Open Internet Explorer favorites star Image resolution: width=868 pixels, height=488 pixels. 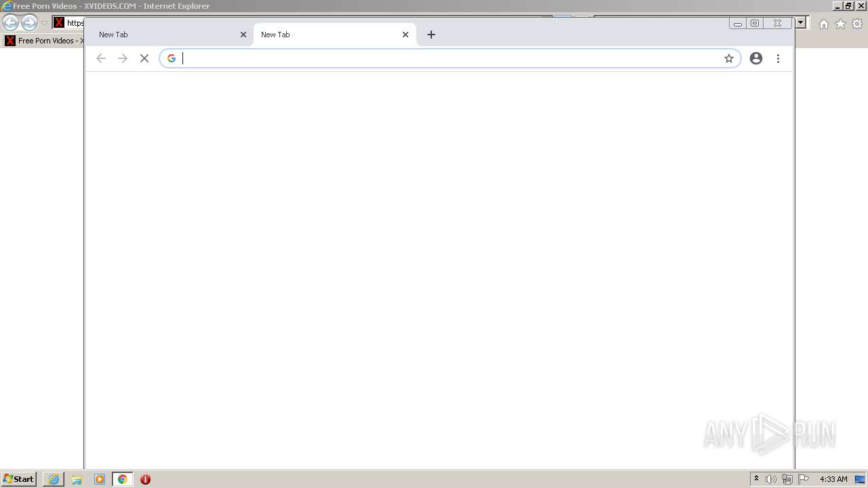tap(840, 24)
